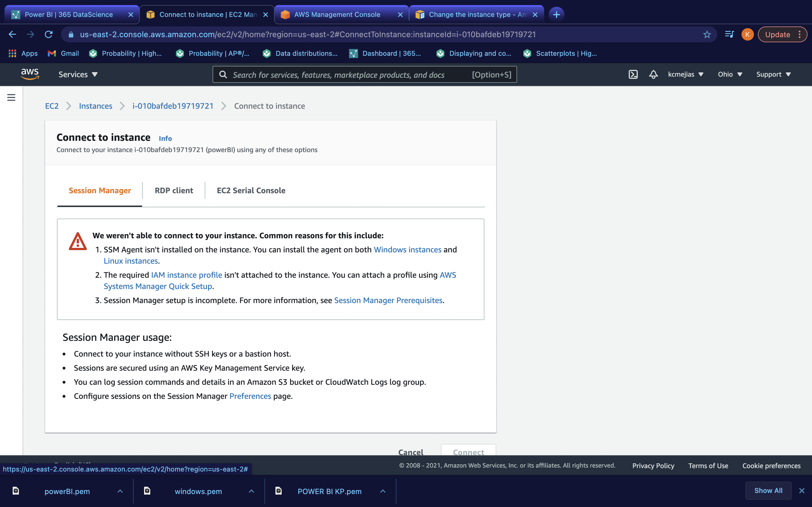Navigate back with the back arrow
This screenshot has width=812, height=507.
(x=12, y=34)
